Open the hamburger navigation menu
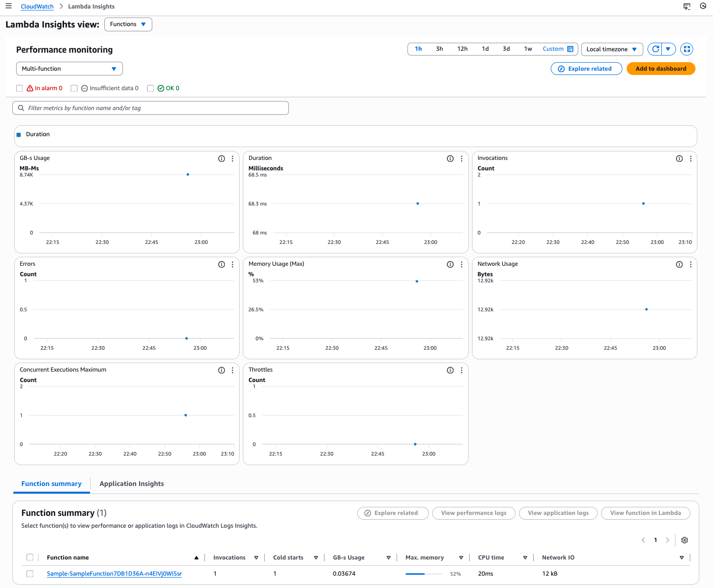Viewport: 713px width, 588px height. pyautogui.click(x=9, y=6)
